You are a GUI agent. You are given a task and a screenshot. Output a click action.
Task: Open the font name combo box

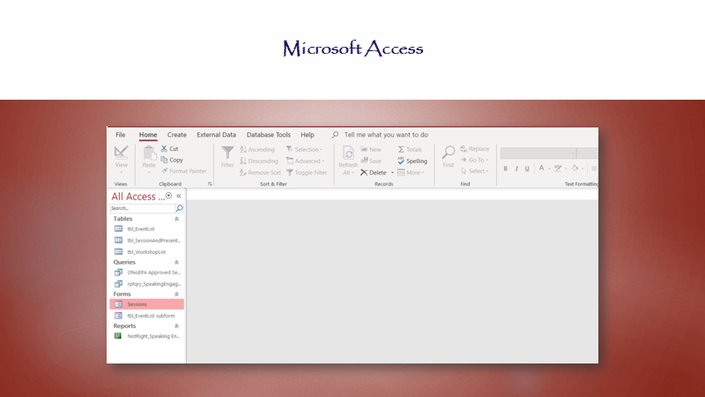pos(538,153)
